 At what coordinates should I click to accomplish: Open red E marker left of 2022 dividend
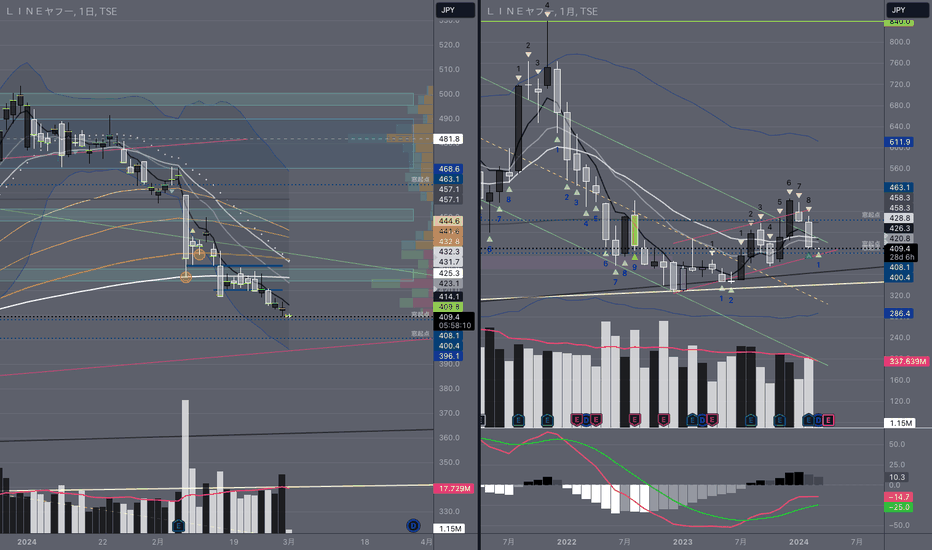tap(576, 420)
